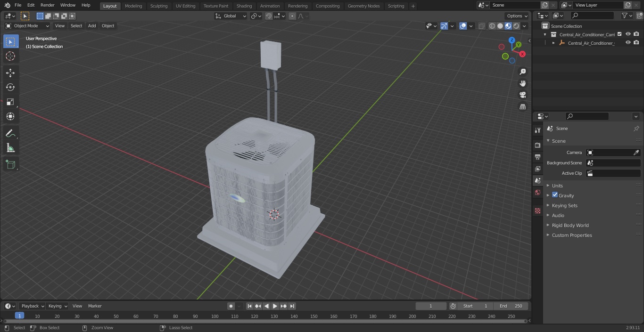Play the animation forward
Screen dimensions: 644x332
(275, 306)
